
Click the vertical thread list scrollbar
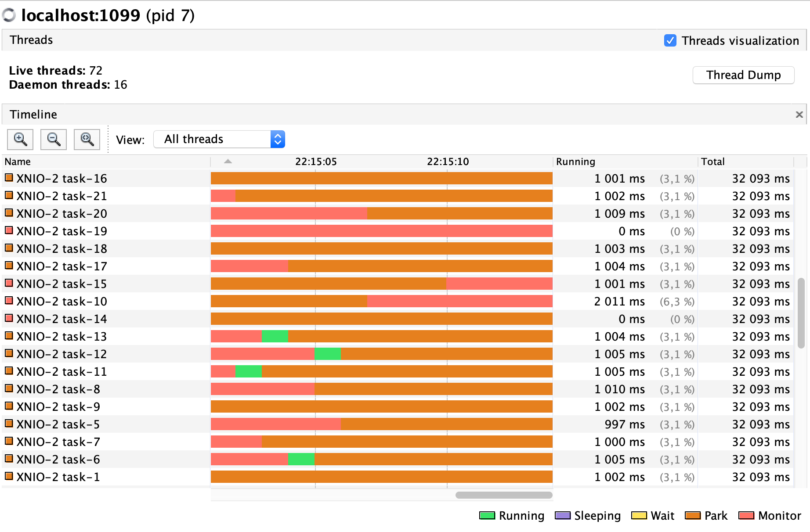coord(801,313)
